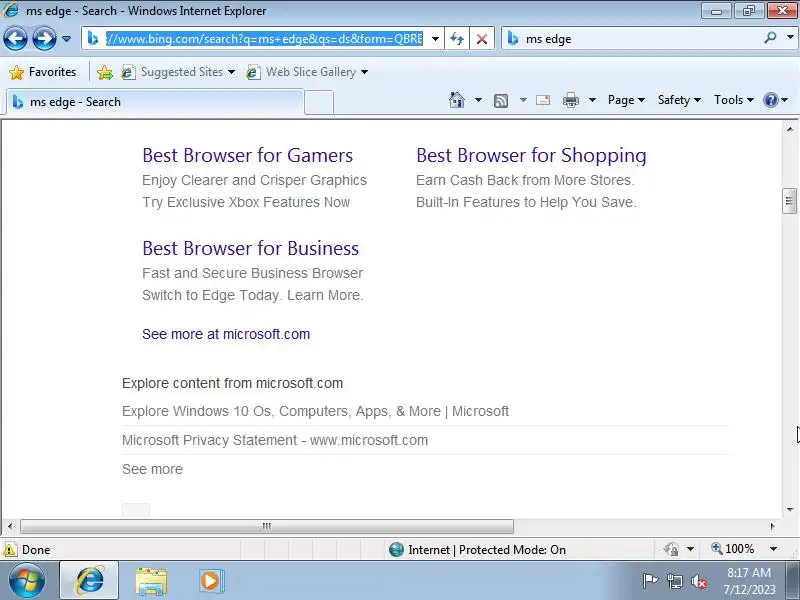This screenshot has height=600, width=800.
Task: Stop loading with the red X icon
Action: 481,39
